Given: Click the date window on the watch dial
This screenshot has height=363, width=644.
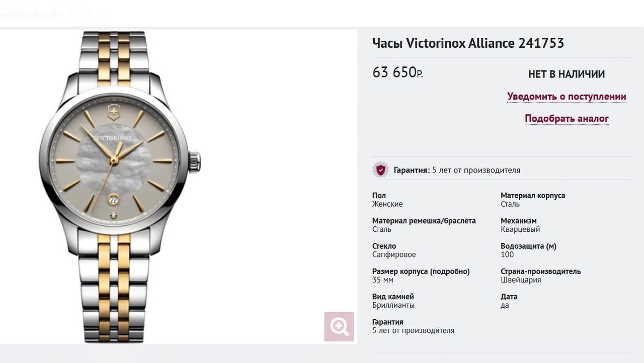Looking at the screenshot, I should (114, 200).
